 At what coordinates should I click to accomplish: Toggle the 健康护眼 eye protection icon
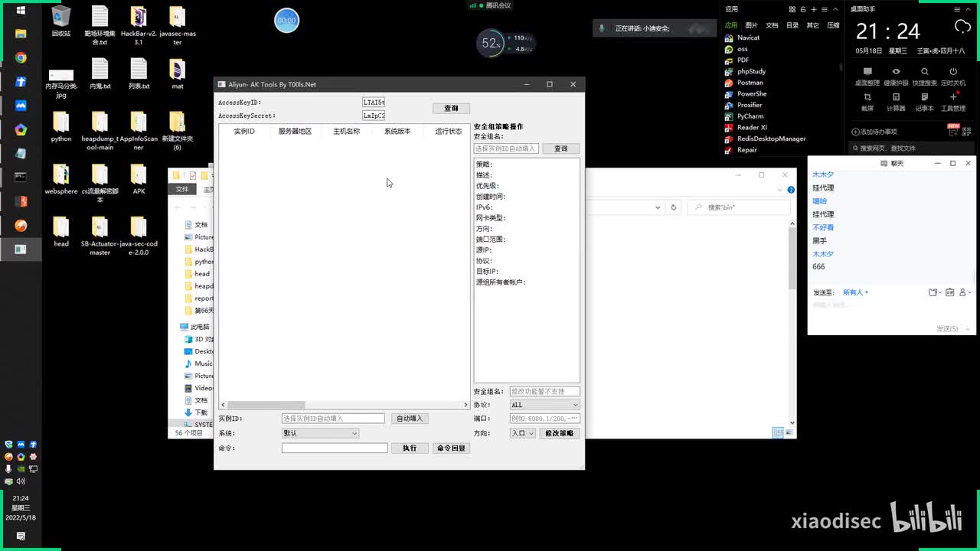[896, 76]
